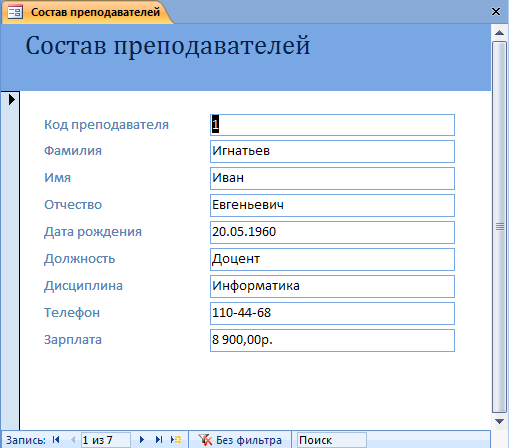This screenshot has height=448, width=509.
Task: Click the form icon in the tab
Action: 15,12
